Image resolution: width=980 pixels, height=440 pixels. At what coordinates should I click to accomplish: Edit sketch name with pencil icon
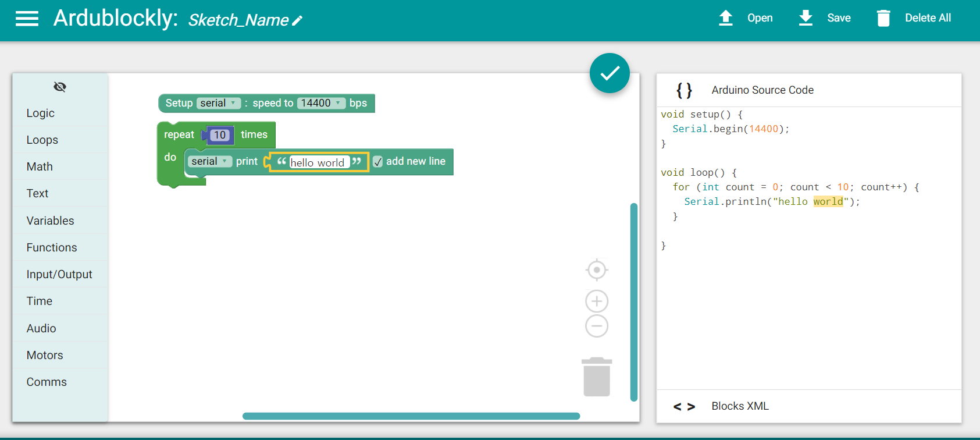(x=297, y=21)
